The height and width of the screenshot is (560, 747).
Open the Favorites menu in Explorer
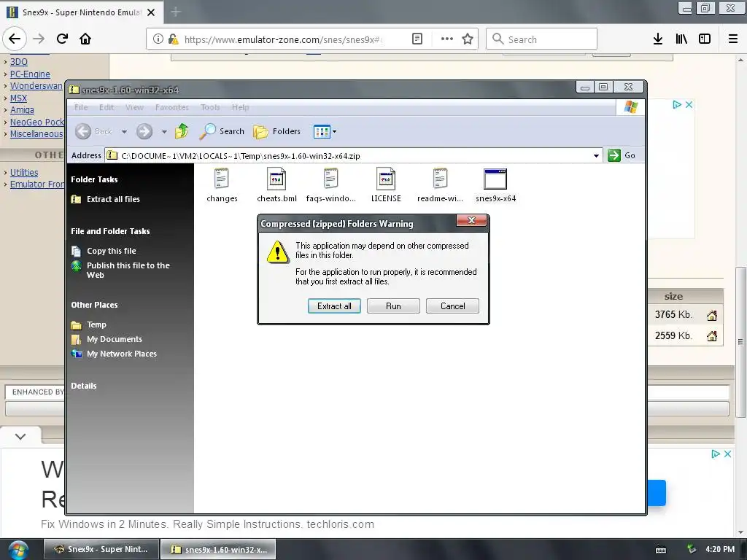[172, 108]
